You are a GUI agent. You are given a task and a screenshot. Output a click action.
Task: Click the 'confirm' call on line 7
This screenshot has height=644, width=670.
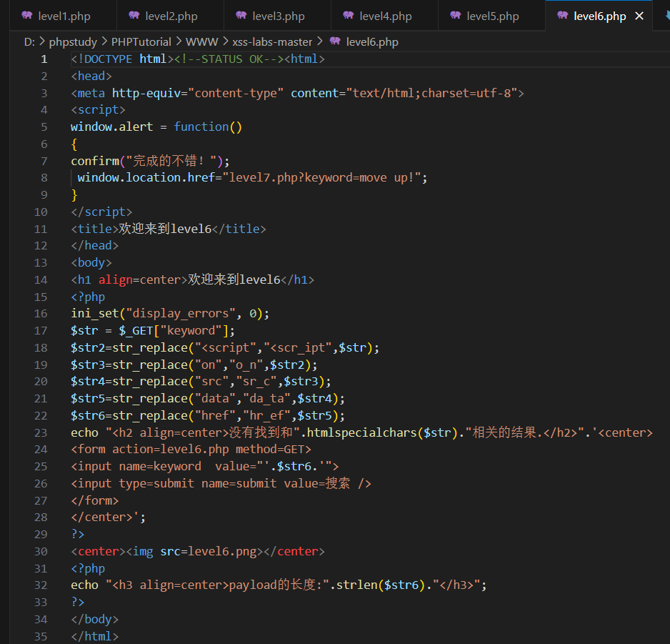point(95,162)
